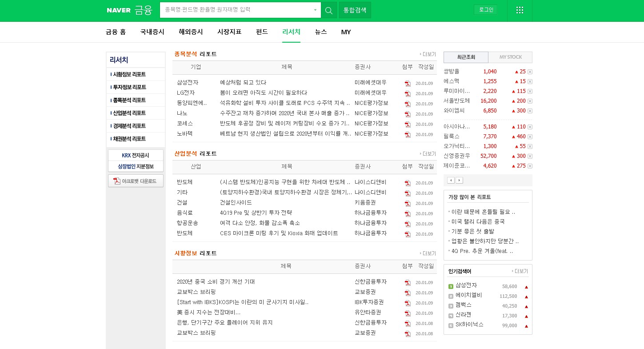Show more 시황정보 reports via 더보기

[x=428, y=253]
